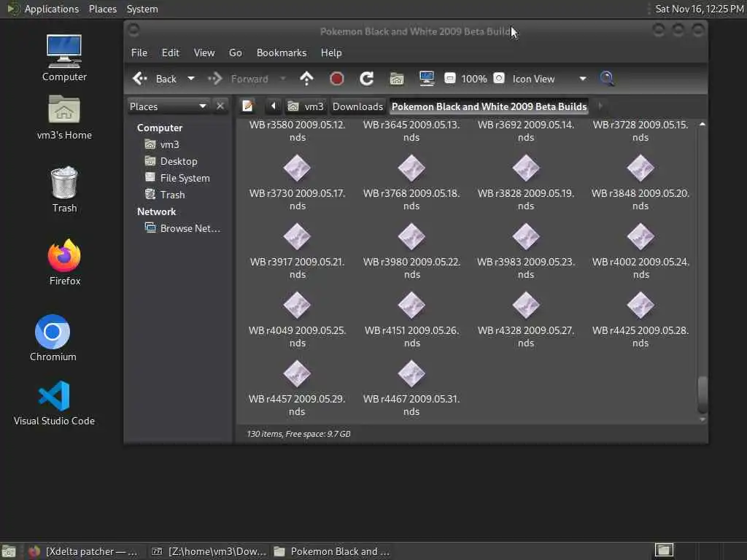Image resolution: width=747 pixels, height=560 pixels.
Task: Go to Downloads in the path bar
Action: pyautogui.click(x=357, y=106)
